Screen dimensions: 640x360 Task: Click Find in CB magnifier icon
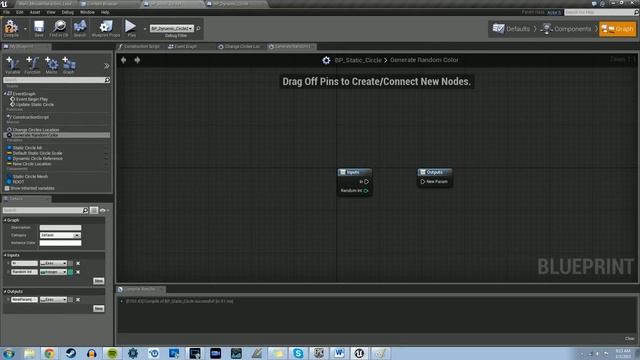coord(59,29)
